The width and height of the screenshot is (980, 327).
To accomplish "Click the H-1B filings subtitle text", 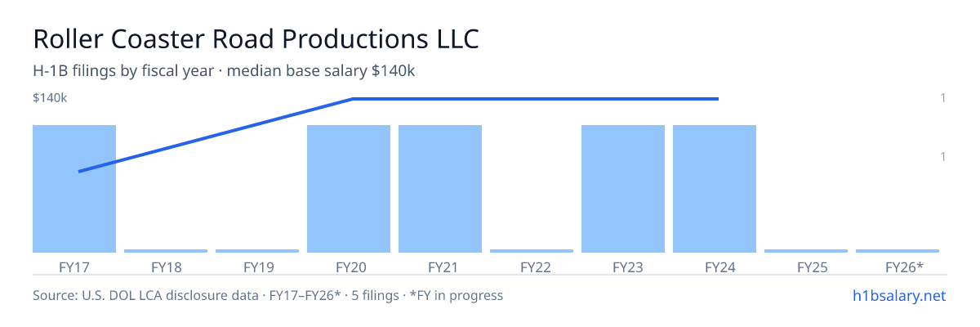I will point(224,71).
